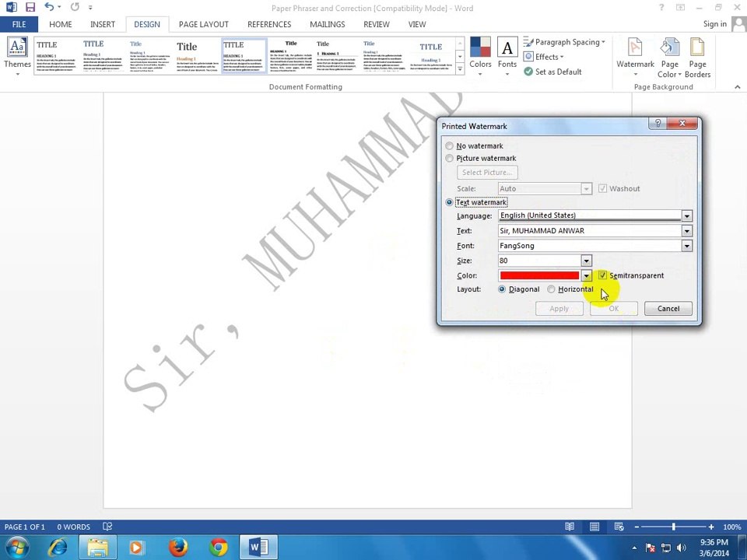Viewport: 747px width, 560px height.
Task: Open the FILE tab
Action: pos(19,24)
